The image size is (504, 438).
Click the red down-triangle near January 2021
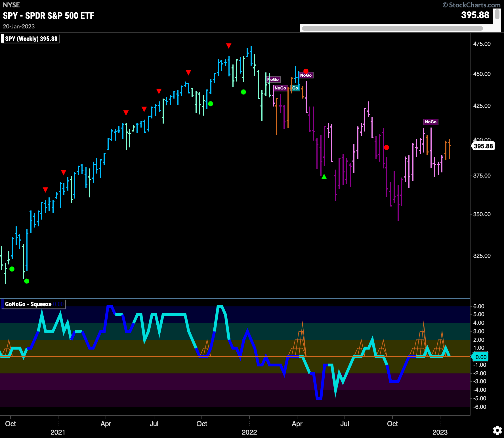(x=64, y=172)
